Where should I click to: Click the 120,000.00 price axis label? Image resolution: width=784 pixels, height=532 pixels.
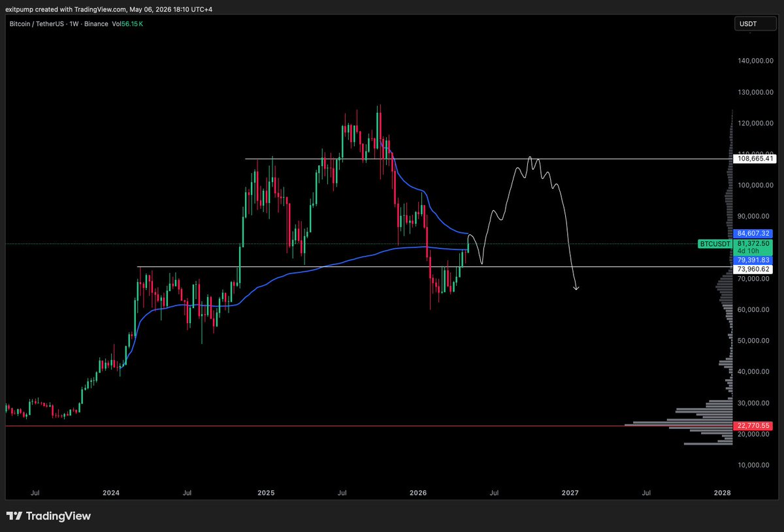click(x=754, y=123)
